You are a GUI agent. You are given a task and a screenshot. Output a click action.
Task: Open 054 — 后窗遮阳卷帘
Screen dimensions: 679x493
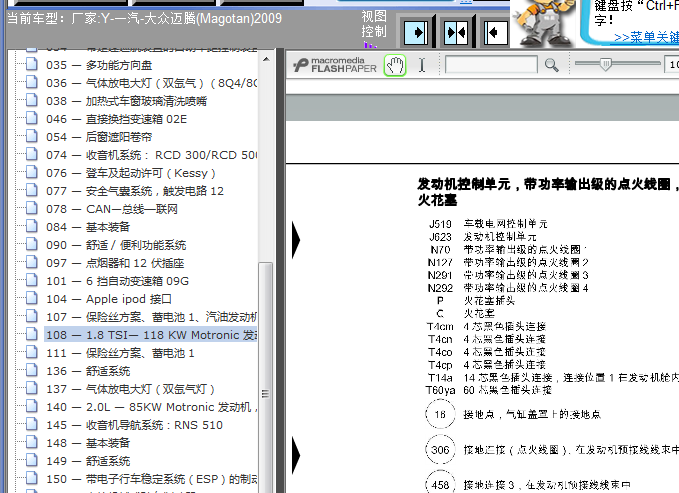tap(99, 137)
